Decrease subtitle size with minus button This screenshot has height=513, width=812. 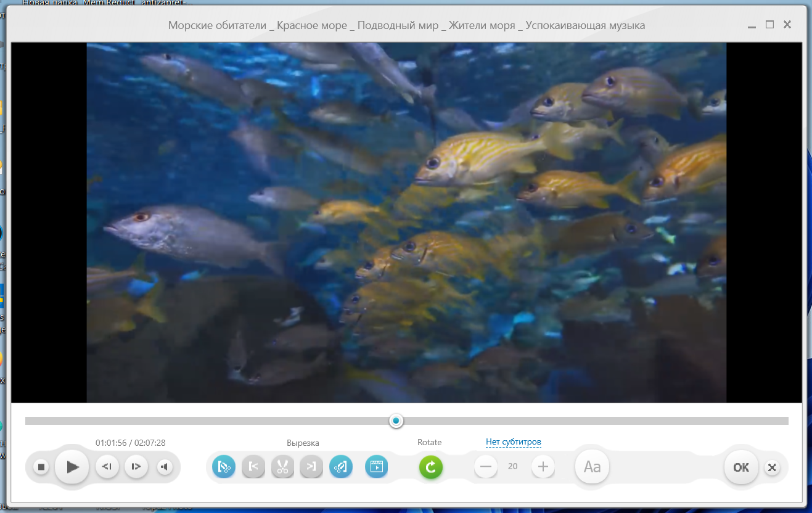(486, 467)
